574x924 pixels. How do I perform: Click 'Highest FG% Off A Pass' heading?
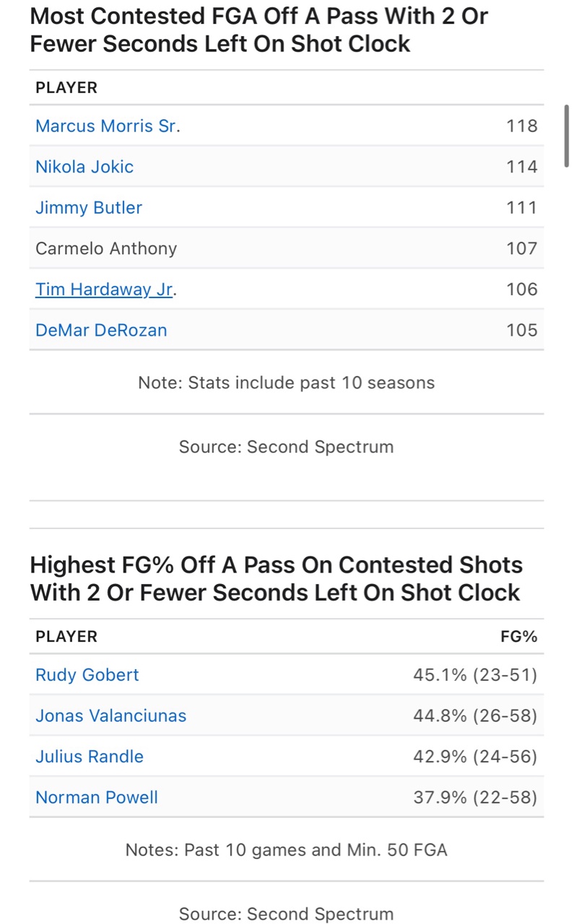point(276,578)
